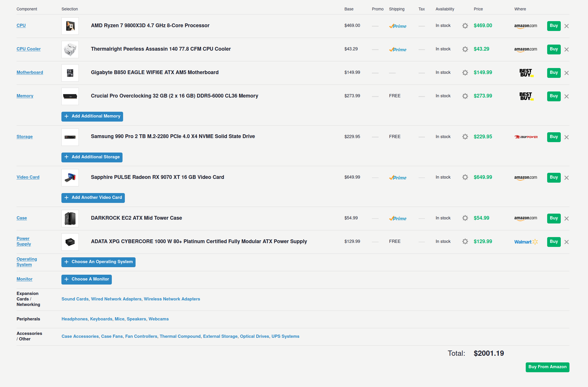Click the Best Buy logo for Memory
This screenshot has height=387, width=588.
[526, 96]
